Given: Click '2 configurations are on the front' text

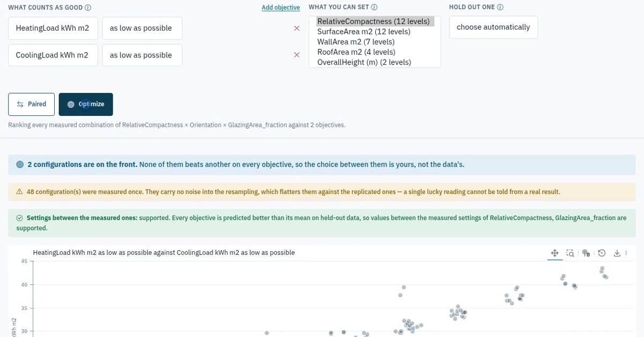Looking at the screenshot, I should [82, 165].
